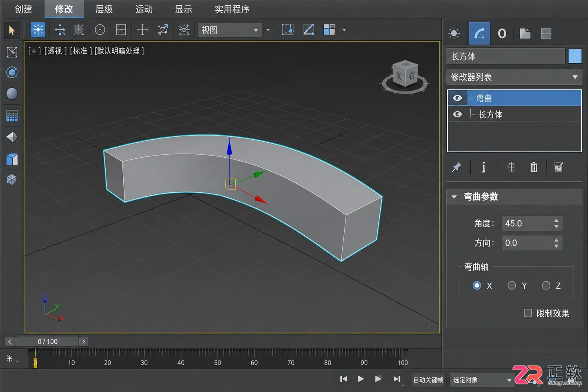Open the 选定对象 dropdown
This screenshot has height=392, width=588.
point(482,380)
